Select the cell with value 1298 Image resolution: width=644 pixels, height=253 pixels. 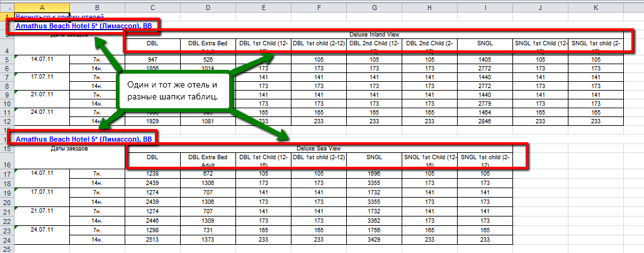point(152,230)
